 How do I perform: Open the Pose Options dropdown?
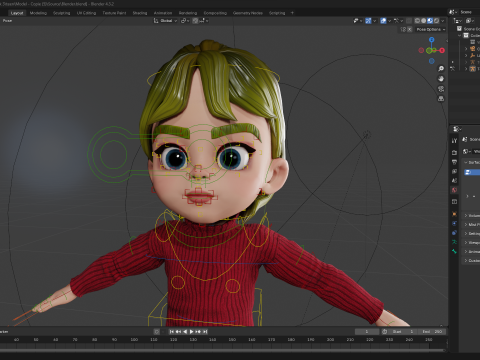tap(431, 29)
